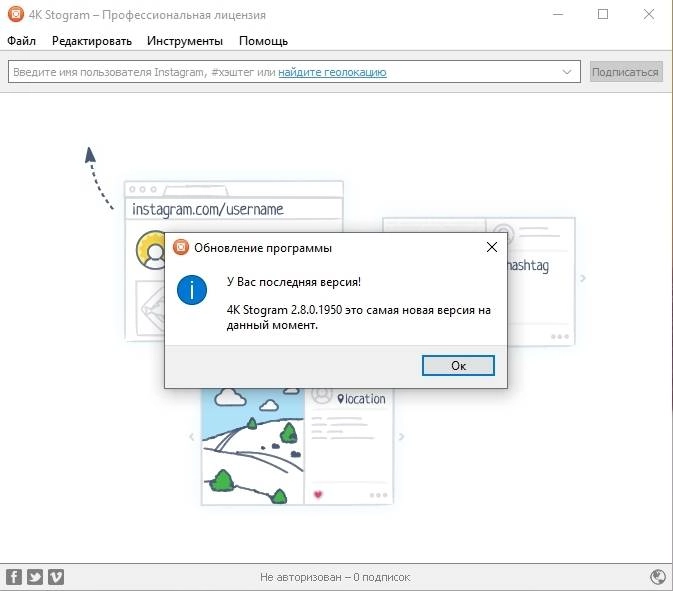
Task: Maximize the 4K Stogram window
Action: (x=603, y=14)
